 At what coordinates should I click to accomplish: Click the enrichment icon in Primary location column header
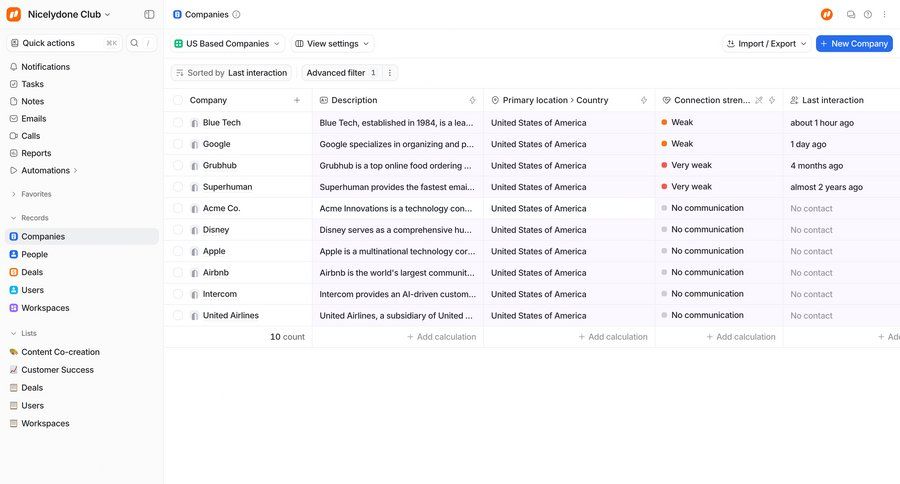(x=643, y=100)
